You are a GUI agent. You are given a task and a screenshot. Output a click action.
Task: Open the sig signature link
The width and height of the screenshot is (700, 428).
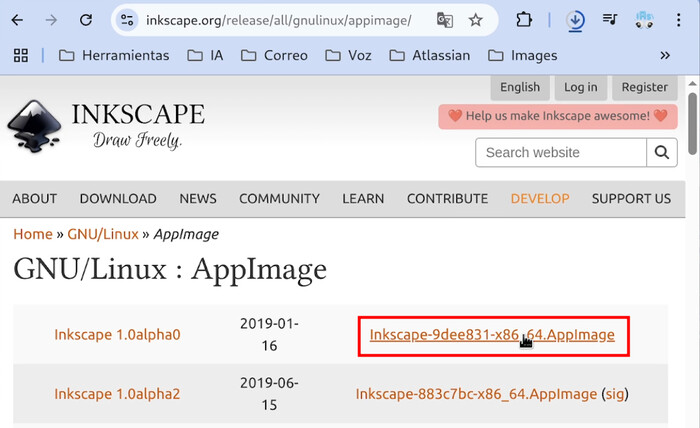click(615, 394)
